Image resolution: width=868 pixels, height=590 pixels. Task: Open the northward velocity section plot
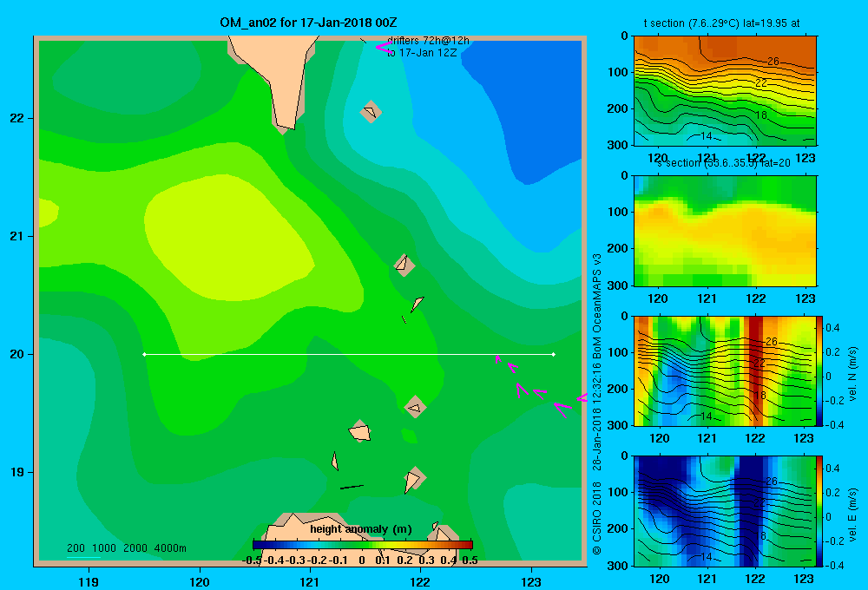pos(725,370)
